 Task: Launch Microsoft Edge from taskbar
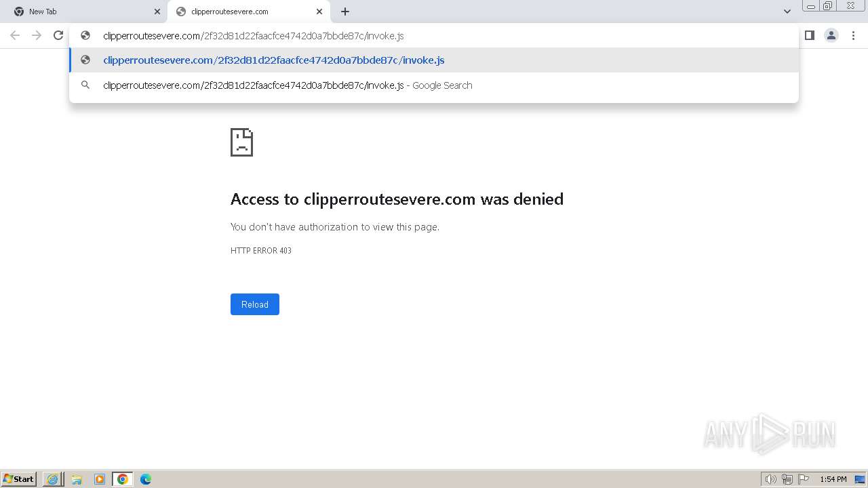[146, 479]
